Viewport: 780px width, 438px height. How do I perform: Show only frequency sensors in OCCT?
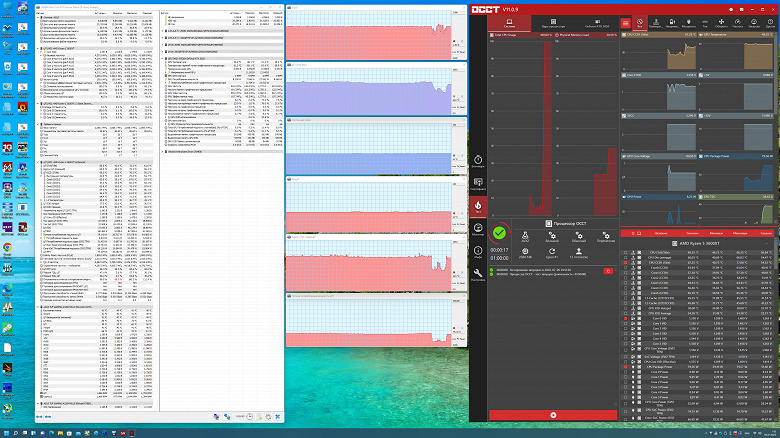pos(738,23)
